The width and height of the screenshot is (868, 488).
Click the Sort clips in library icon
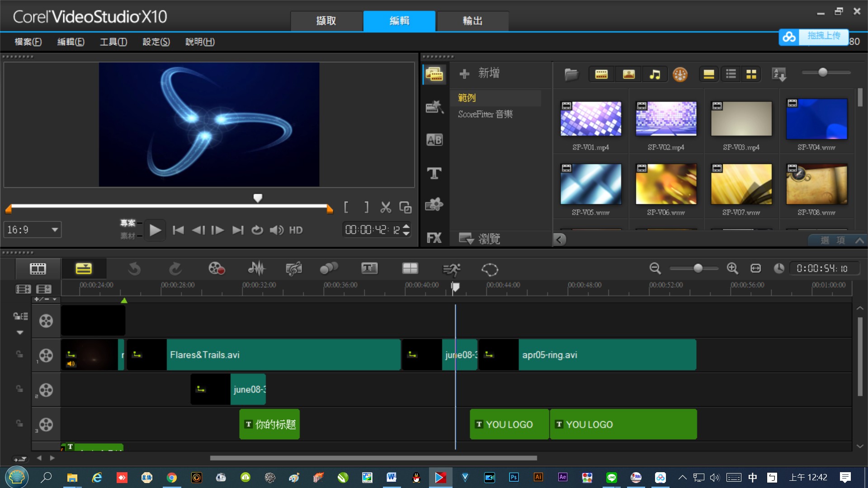point(779,74)
